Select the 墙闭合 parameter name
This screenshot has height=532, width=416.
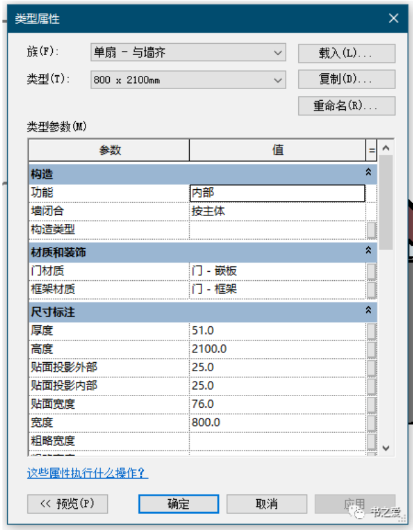47,211
